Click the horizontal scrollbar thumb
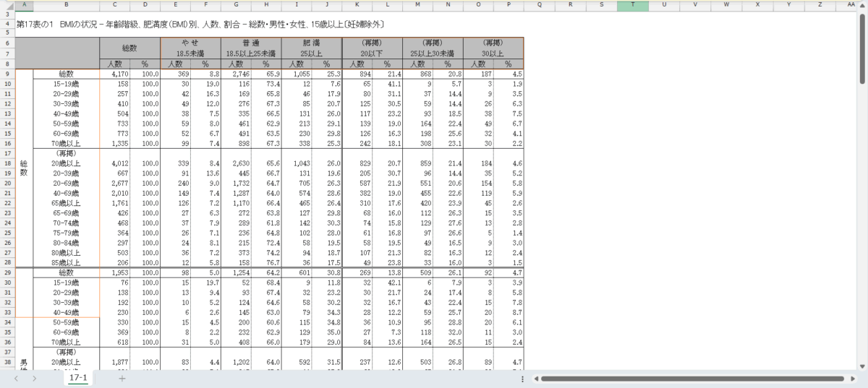Viewport: 868px width, 388px height. click(x=694, y=379)
